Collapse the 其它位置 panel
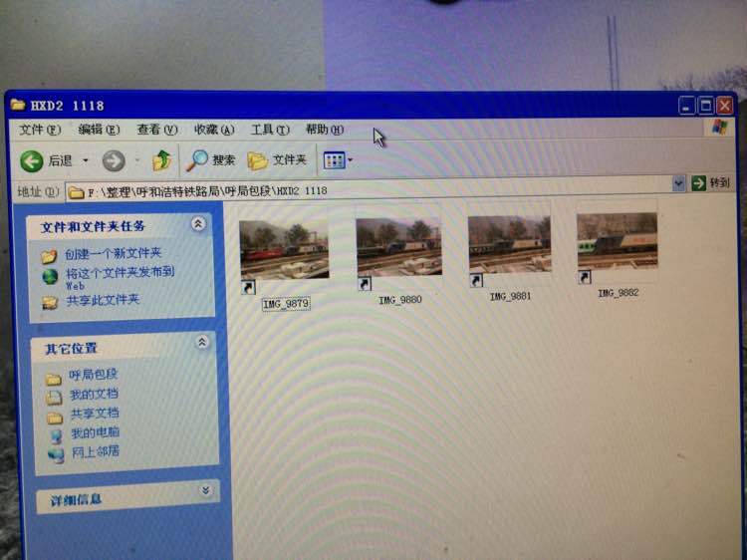747x560 pixels. [x=202, y=342]
